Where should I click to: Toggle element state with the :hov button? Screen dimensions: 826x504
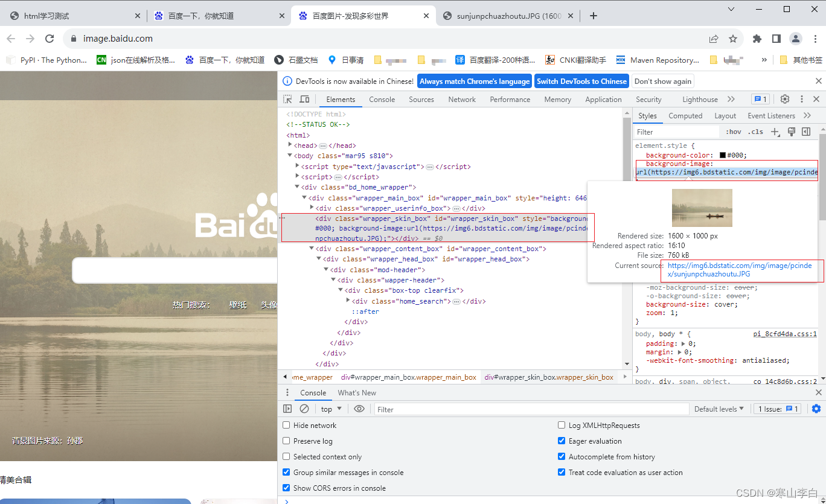(x=734, y=132)
